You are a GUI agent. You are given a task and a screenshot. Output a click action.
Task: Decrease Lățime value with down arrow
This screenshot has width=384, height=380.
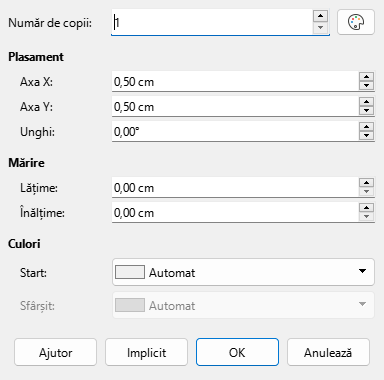coord(367,192)
